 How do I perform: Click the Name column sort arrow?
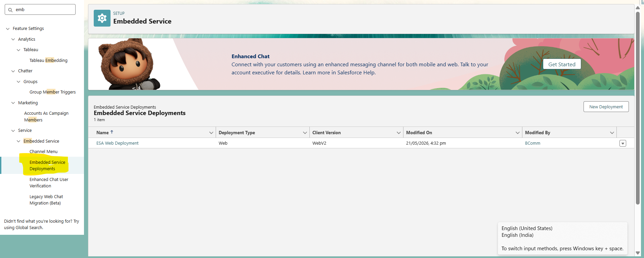[x=112, y=132]
